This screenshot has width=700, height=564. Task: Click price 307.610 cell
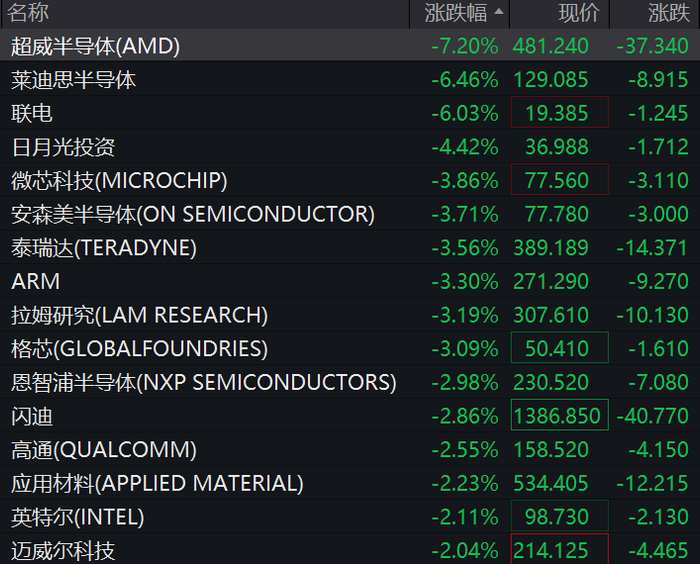[550, 315]
